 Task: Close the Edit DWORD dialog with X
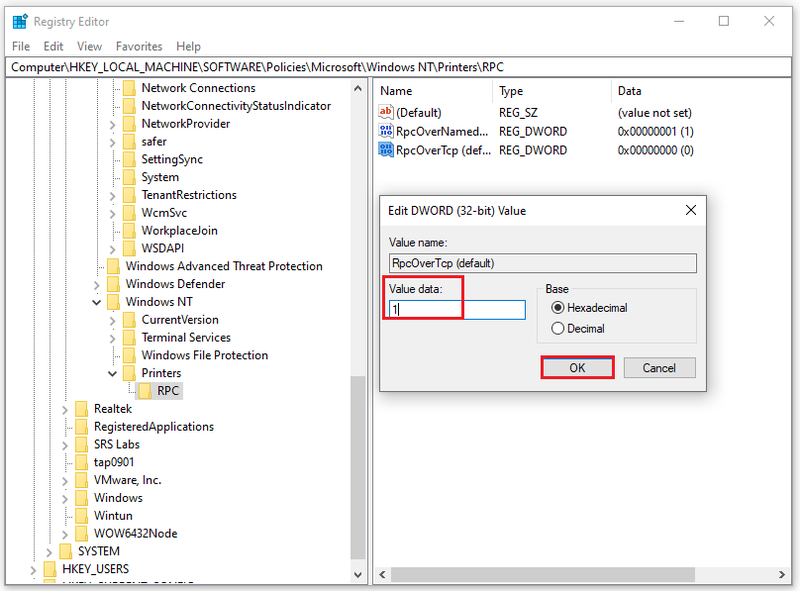coord(691,210)
